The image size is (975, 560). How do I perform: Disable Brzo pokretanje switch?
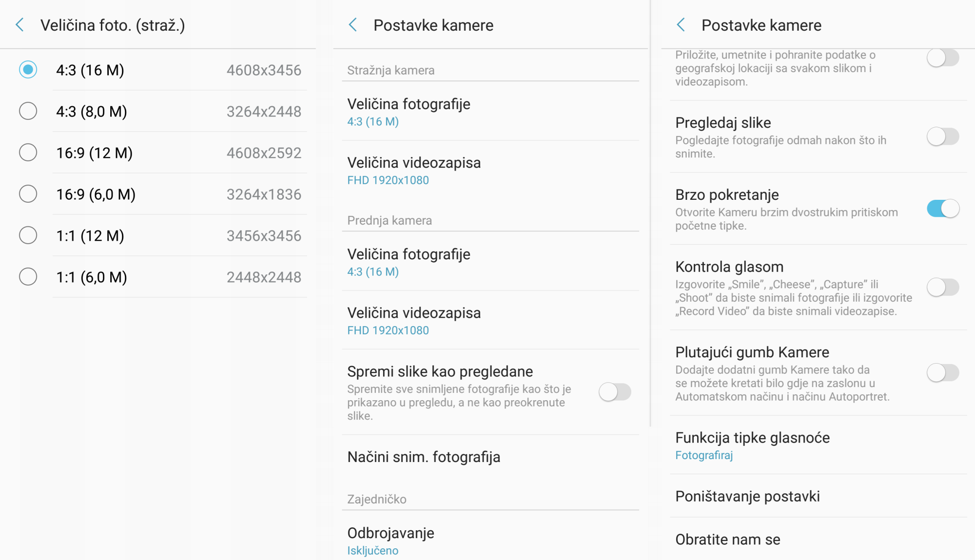click(943, 209)
